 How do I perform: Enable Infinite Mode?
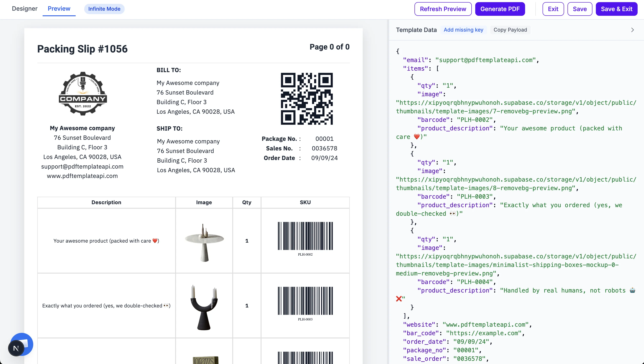point(104,9)
